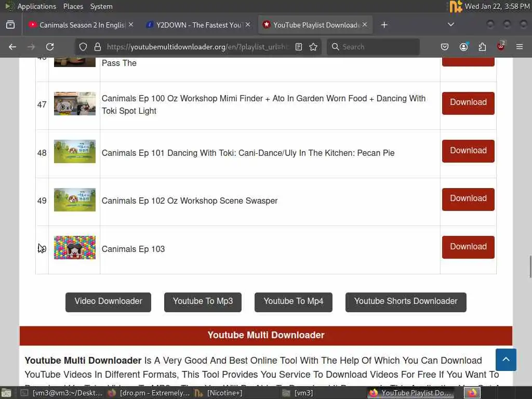Click the row number 48
532x399 pixels.
point(42,153)
